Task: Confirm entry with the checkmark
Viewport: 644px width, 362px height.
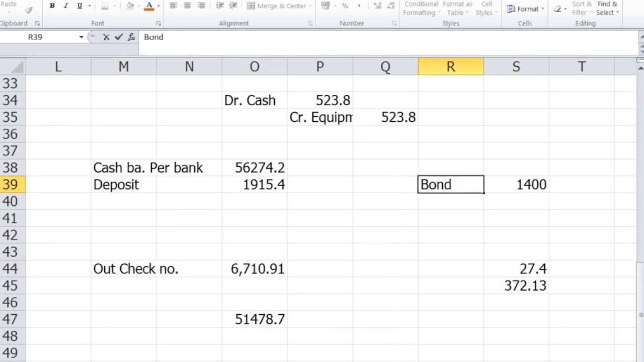Action: (x=119, y=37)
